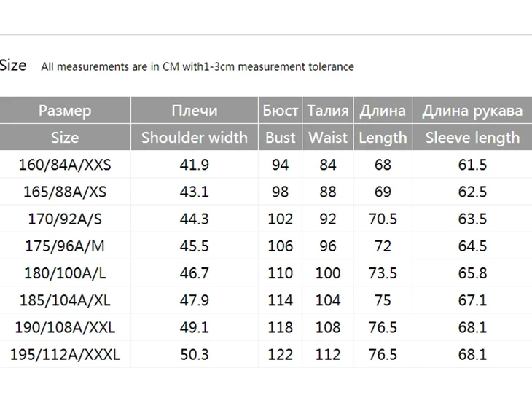
Task: Click the Length column header
Action: (x=383, y=138)
